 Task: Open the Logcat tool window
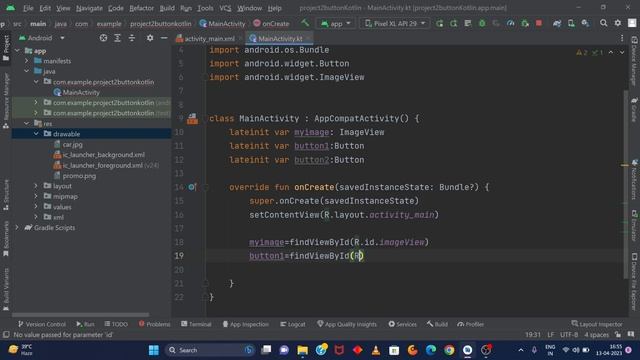point(293,324)
